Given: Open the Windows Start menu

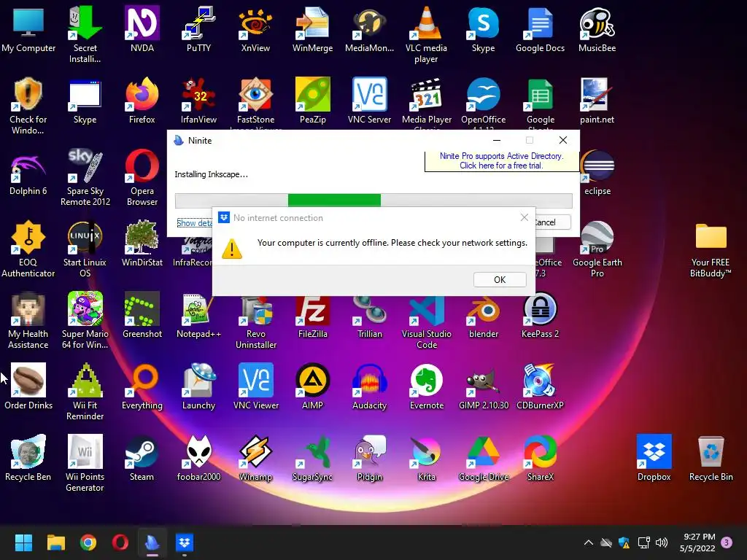Looking at the screenshot, I should tap(23, 542).
